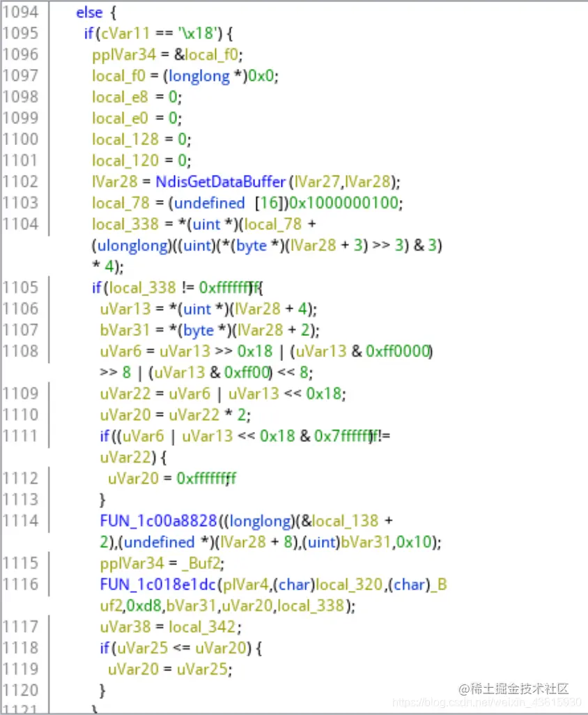Viewport: 588px width, 715px height.
Task: Click the ulonglong cast keyword
Action: [x=132, y=246]
